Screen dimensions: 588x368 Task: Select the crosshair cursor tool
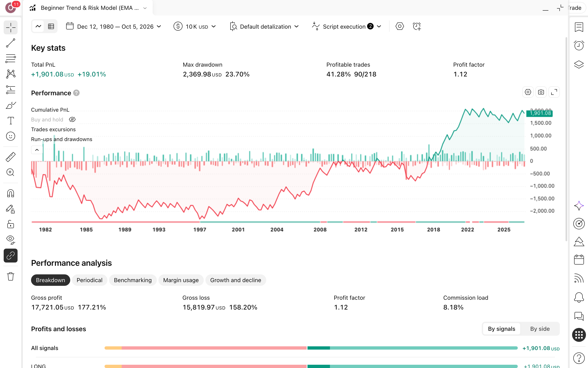click(11, 28)
